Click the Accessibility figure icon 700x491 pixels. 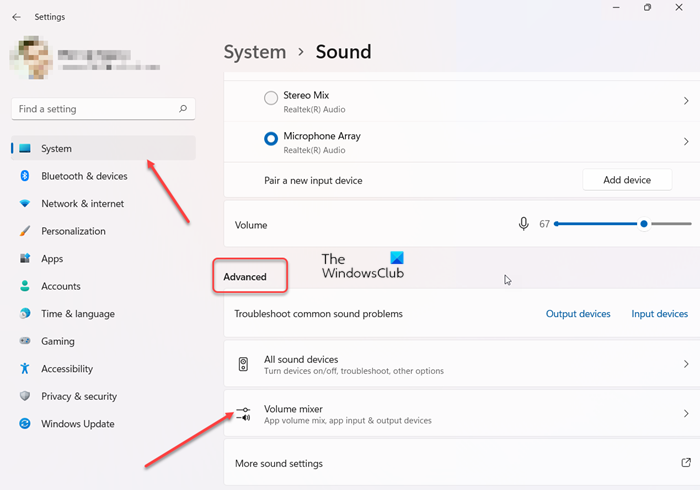[x=25, y=369]
